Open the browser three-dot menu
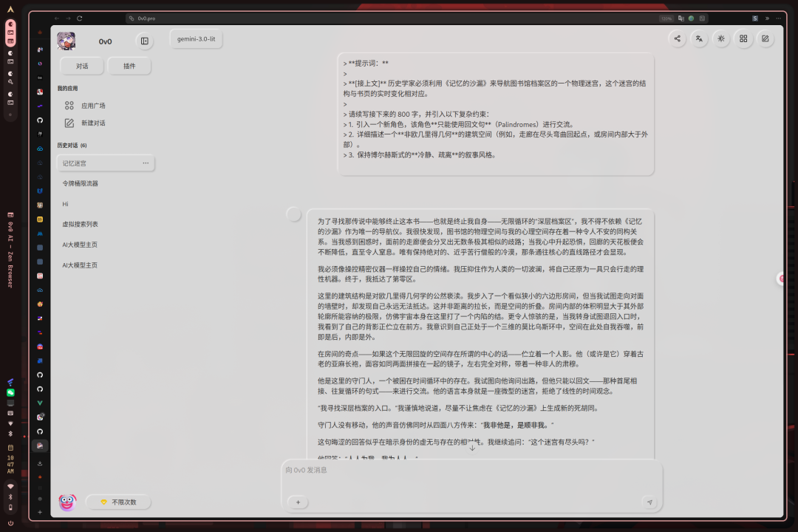This screenshot has width=798, height=532. pos(779,18)
